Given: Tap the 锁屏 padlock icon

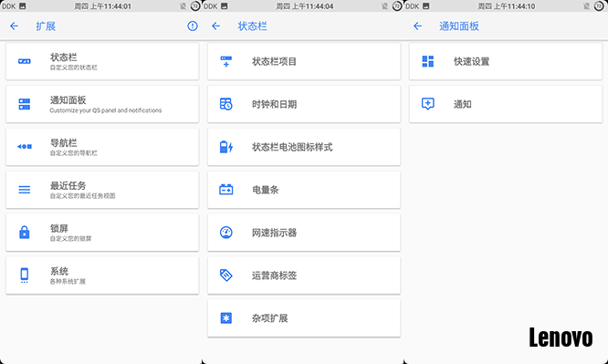Looking at the screenshot, I should click(24, 232).
